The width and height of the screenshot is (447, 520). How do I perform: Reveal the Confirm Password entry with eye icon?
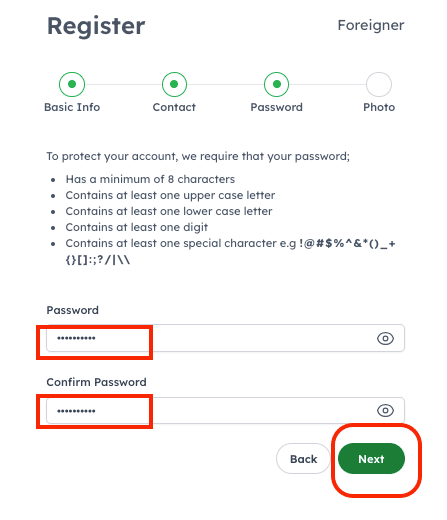coord(385,410)
